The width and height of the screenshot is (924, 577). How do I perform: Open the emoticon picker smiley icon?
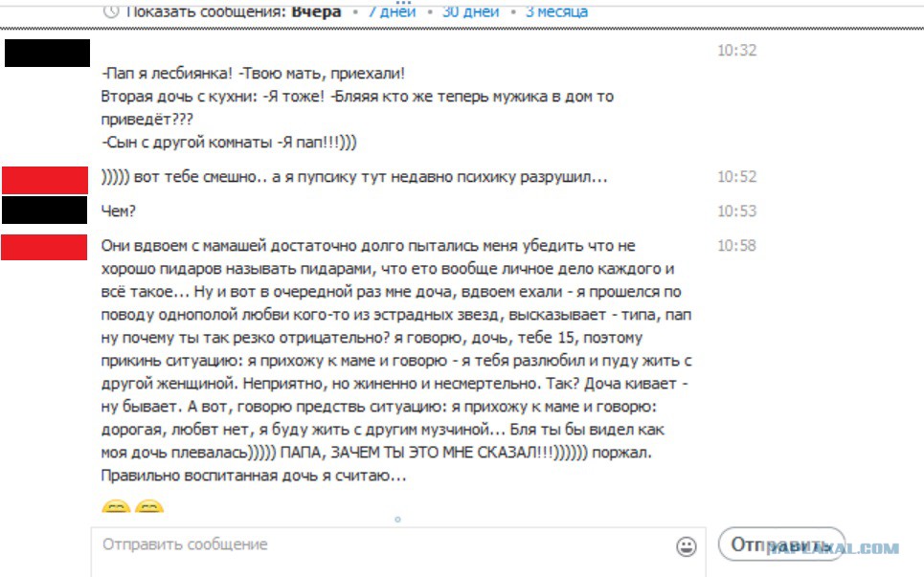tap(687, 546)
